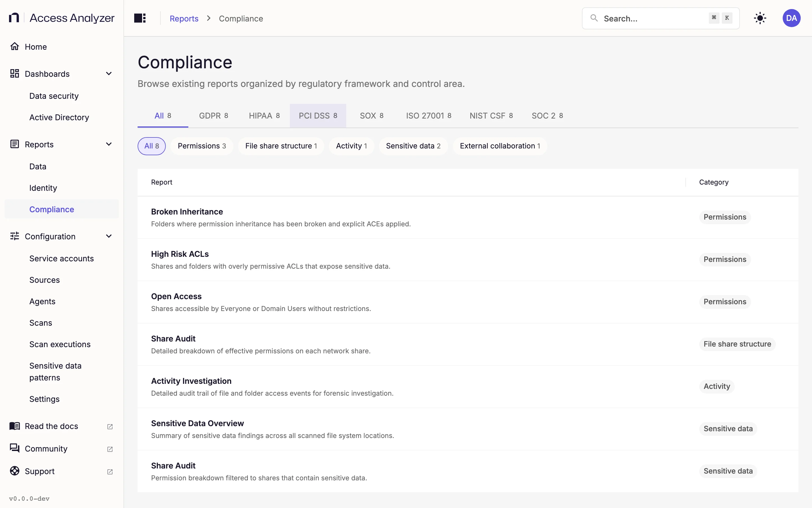Image resolution: width=812 pixels, height=508 pixels.
Task: Click the Search input field
Action: (x=660, y=18)
